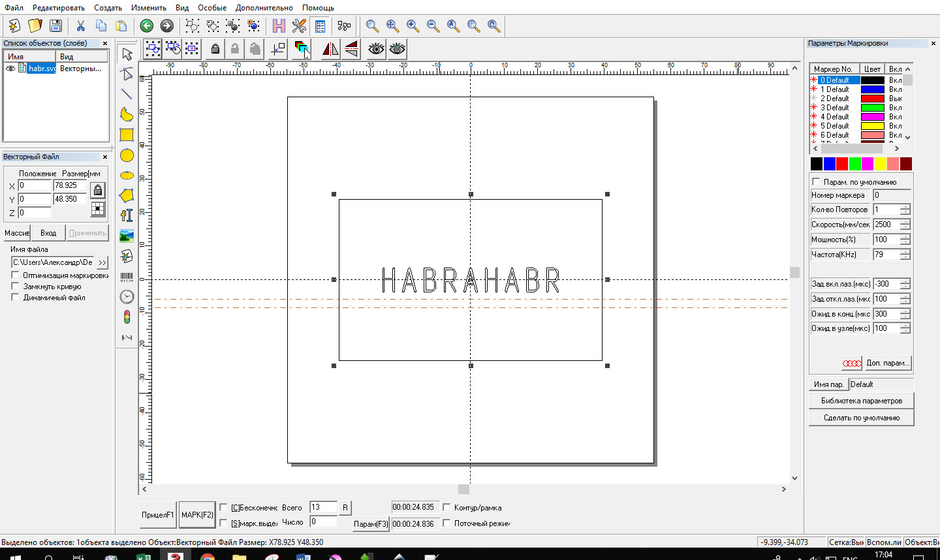Viewport: 940px width, 560px height.
Task: Click the Массив button
Action: pos(16,233)
